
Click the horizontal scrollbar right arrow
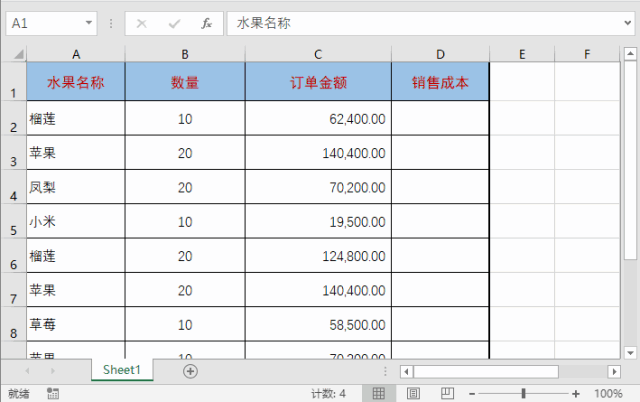[x=614, y=371]
